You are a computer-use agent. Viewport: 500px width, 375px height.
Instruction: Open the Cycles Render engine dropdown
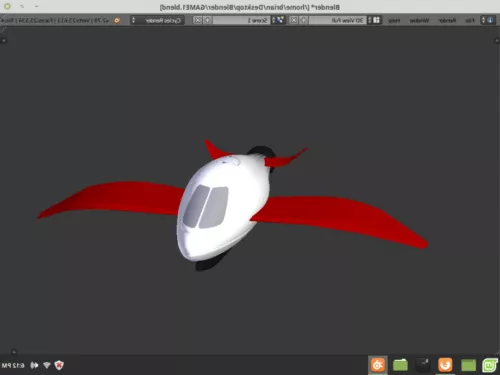click(157, 20)
